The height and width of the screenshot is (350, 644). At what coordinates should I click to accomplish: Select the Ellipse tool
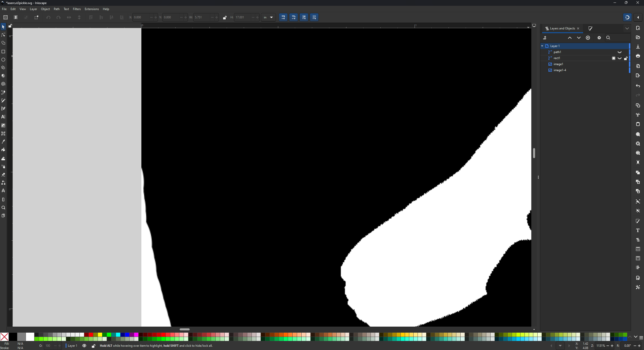click(x=3, y=60)
